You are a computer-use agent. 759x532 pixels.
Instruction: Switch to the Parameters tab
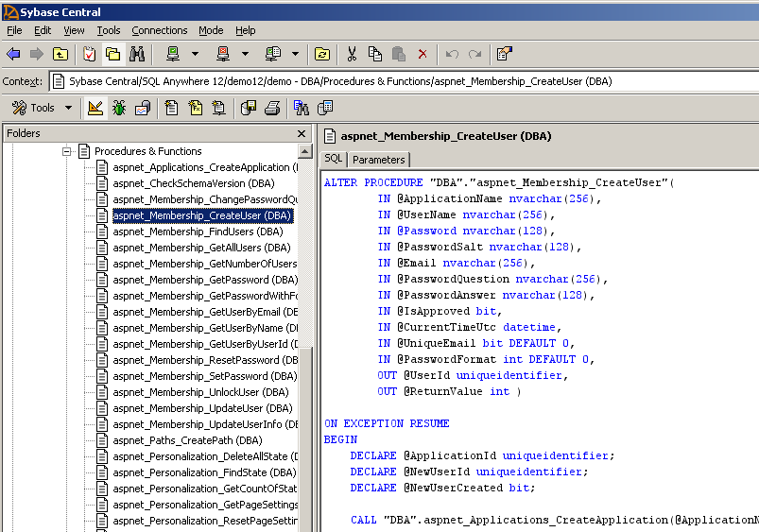pyautogui.click(x=378, y=160)
